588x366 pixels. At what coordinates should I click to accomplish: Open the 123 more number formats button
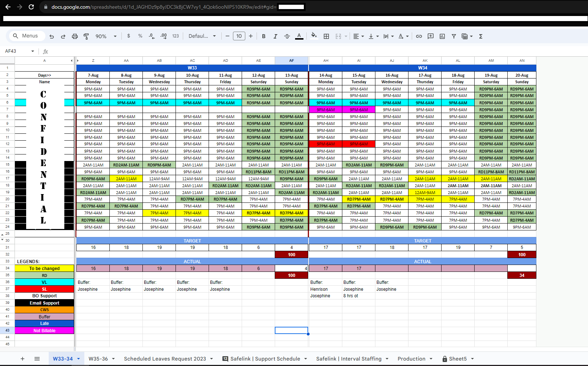(176, 36)
